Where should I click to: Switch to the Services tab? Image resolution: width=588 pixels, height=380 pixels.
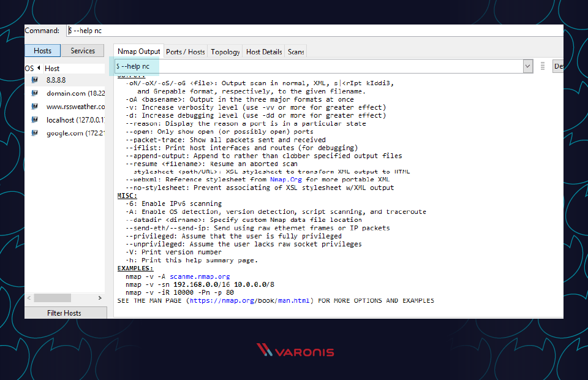pos(83,50)
